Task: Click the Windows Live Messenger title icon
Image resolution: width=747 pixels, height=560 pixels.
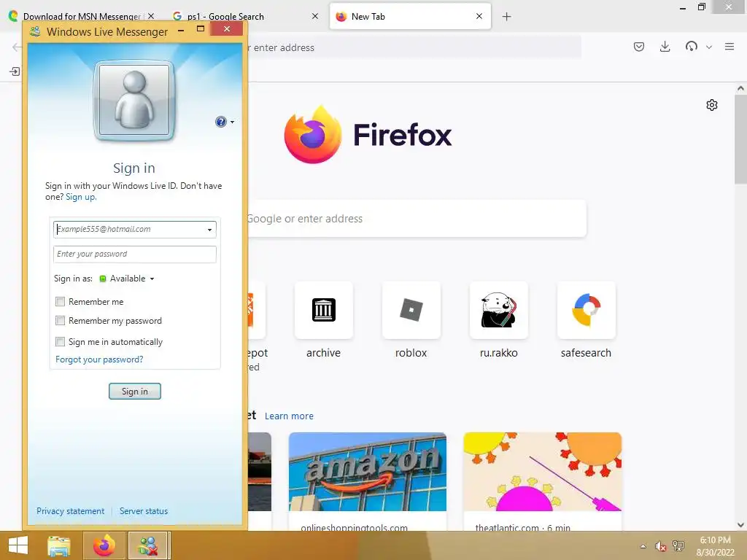Action: point(35,32)
